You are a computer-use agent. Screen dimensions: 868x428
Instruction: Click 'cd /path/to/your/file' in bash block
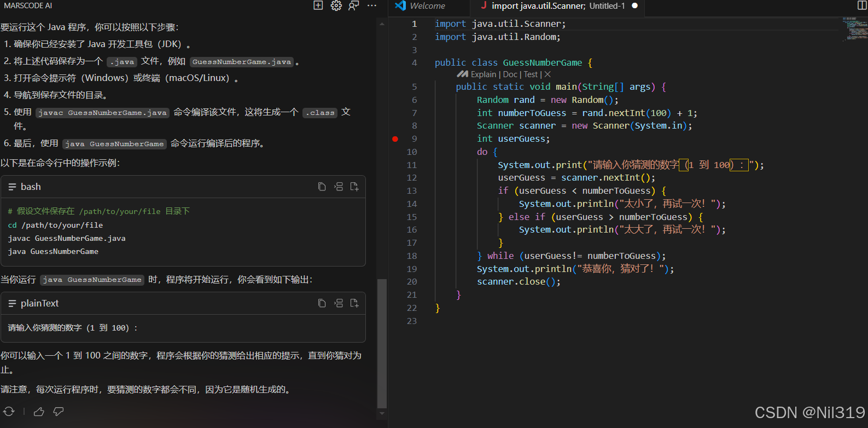click(x=55, y=225)
